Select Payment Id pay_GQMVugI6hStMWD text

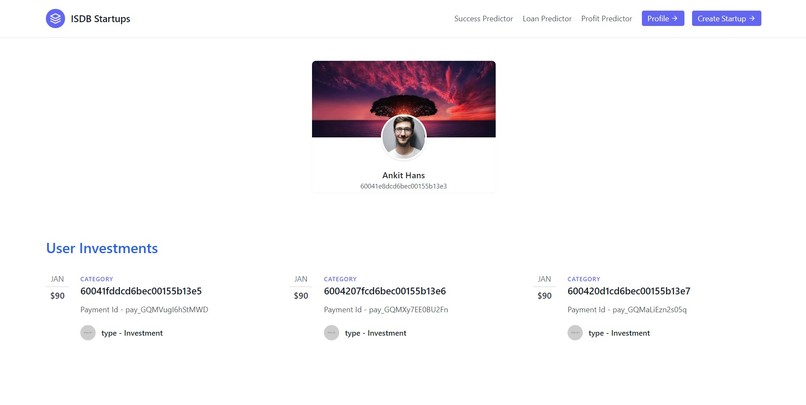[x=144, y=310]
